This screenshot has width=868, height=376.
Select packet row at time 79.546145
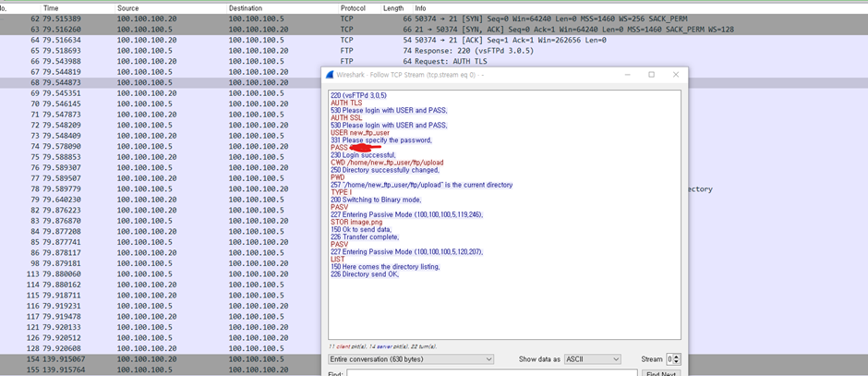(161, 103)
